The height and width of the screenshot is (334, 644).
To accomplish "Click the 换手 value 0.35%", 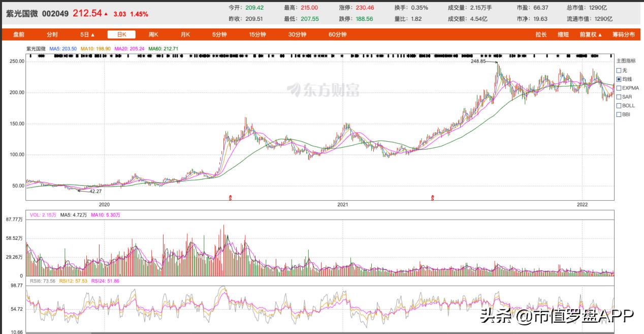I will [x=418, y=8].
